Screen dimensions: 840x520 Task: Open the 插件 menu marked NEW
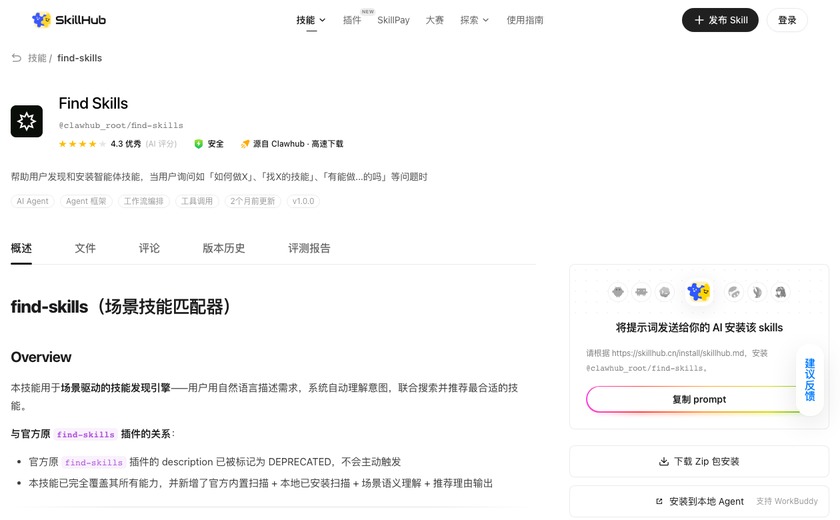(x=352, y=20)
